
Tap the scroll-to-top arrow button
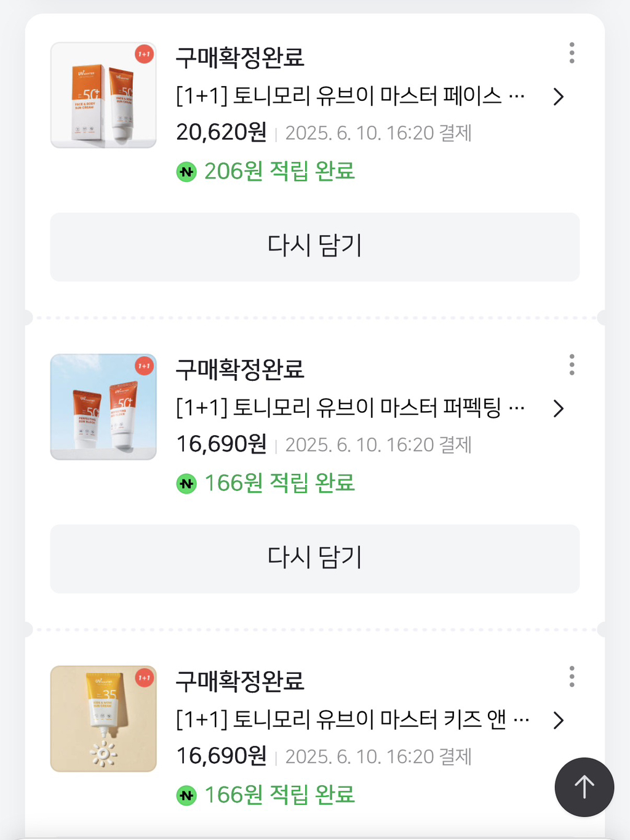pyautogui.click(x=584, y=786)
